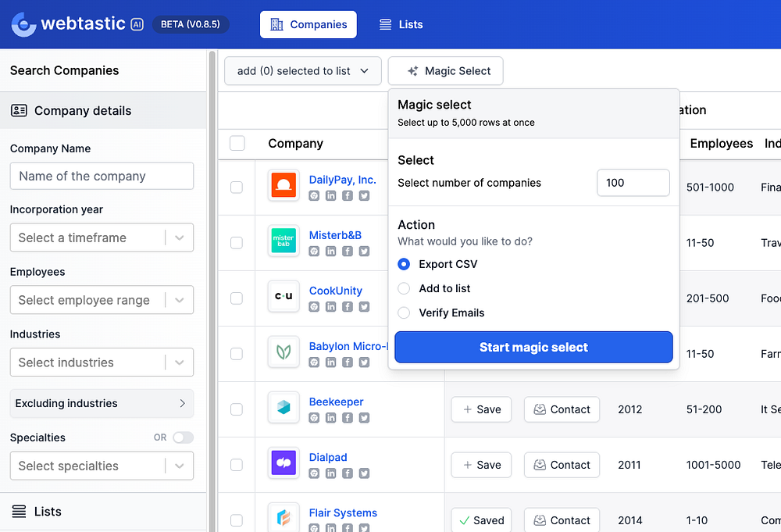
Task: Open Dialpad's Twitter icon
Action: (365, 473)
